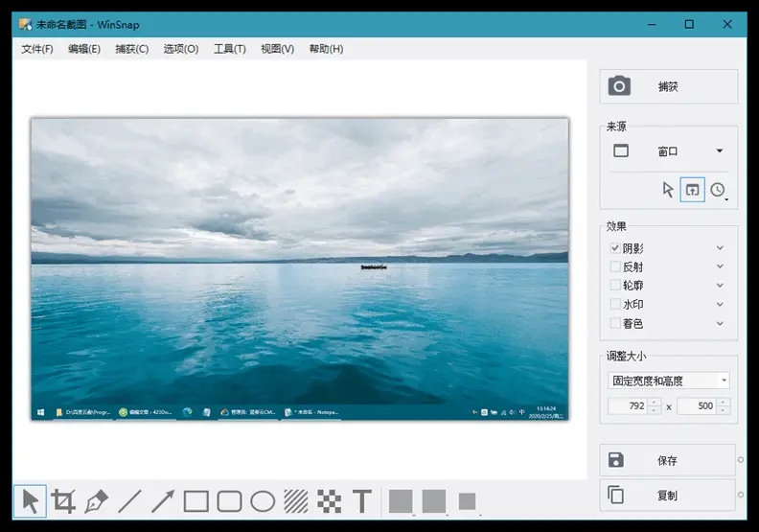Pick the Rounded Rectangle shape tool
The width and height of the screenshot is (759, 532).
pyautogui.click(x=229, y=500)
